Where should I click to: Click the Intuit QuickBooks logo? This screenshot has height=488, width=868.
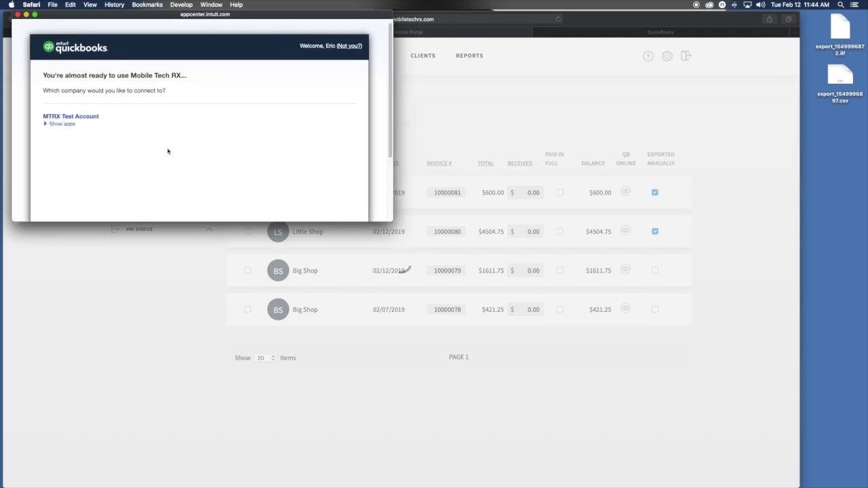coord(75,47)
